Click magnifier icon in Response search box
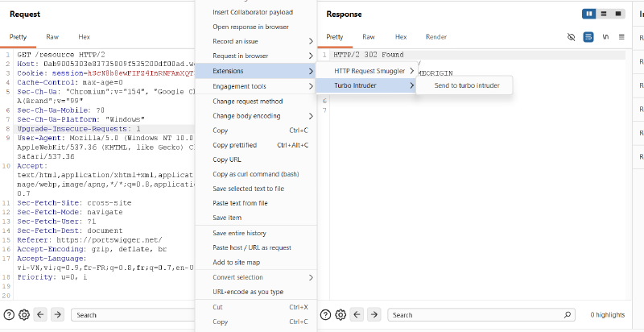The height and width of the screenshot is (332, 644). tap(568, 315)
